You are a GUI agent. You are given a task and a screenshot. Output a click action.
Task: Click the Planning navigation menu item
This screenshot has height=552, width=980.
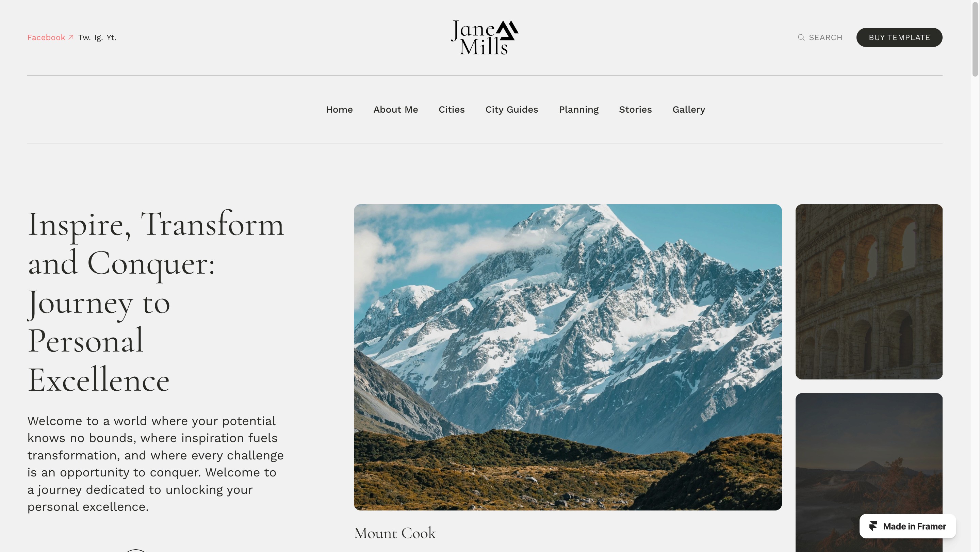(579, 109)
